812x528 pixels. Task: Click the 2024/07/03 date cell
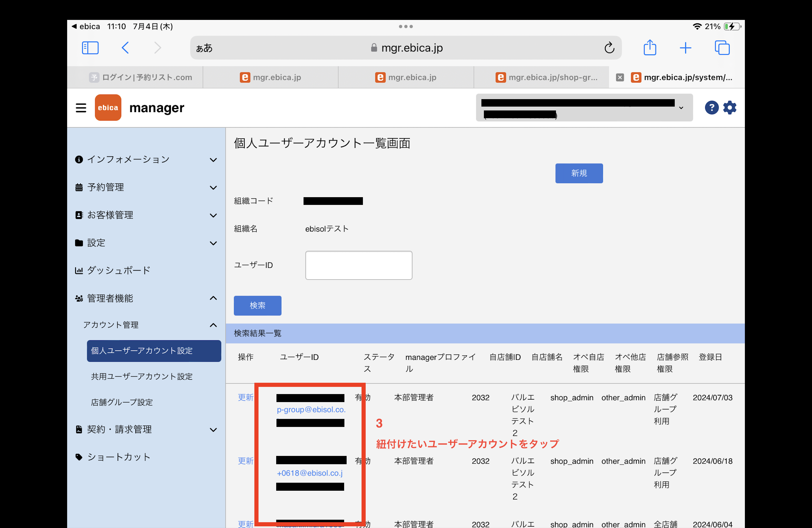point(712,398)
